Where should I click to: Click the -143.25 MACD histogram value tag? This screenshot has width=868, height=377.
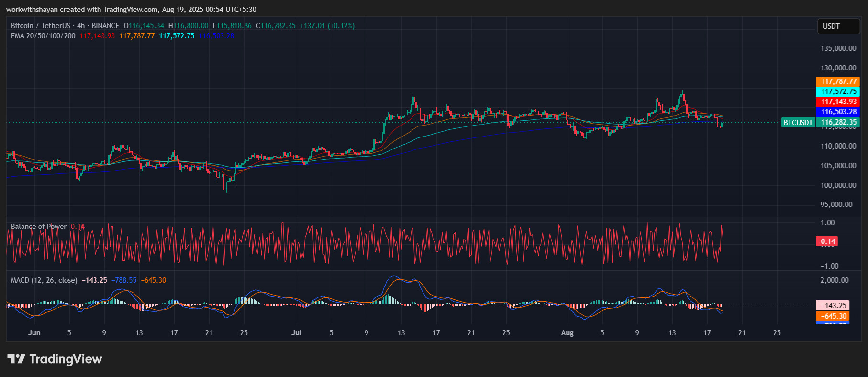tap(833, 306)
